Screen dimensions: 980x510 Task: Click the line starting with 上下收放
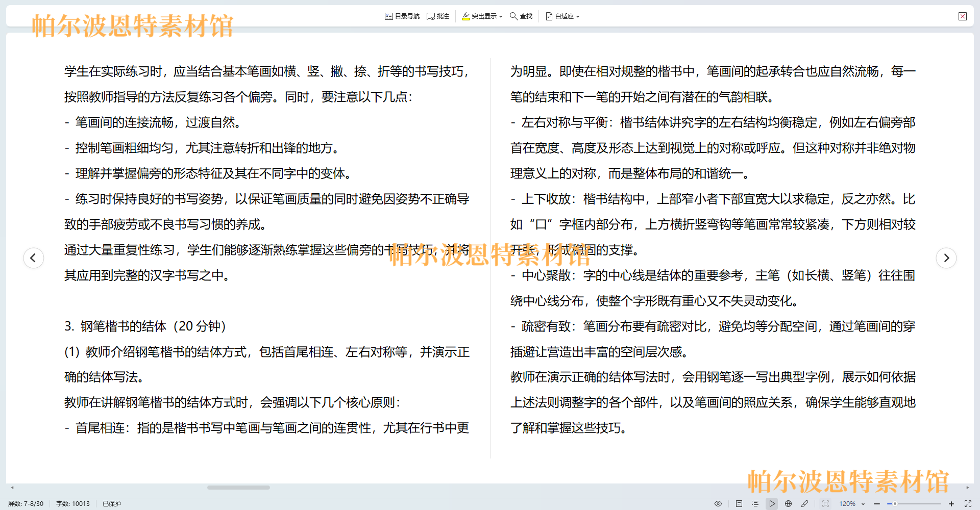coord(713,199)
